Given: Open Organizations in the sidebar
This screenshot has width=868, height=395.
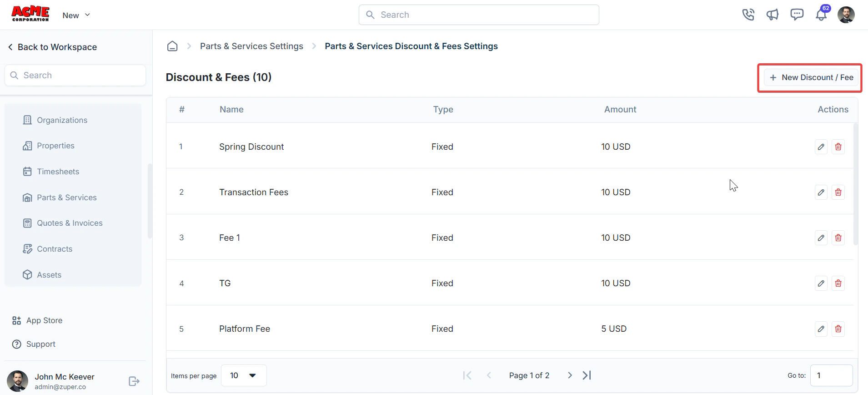Looking at the screenshot, I should [55, 120].
